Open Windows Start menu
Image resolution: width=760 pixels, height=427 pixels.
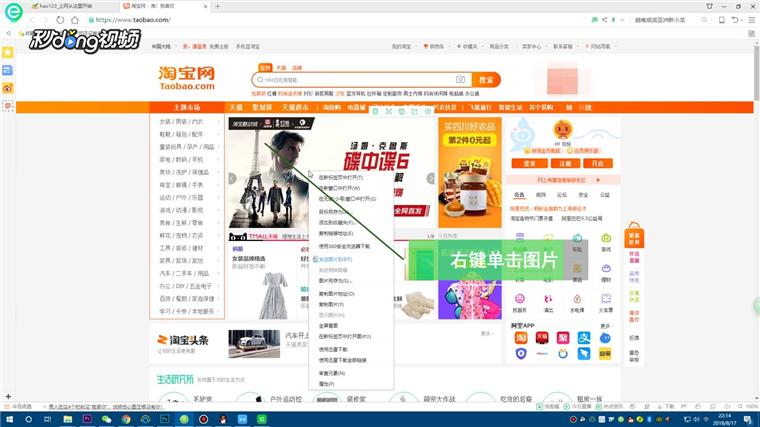pyautogui.click(x=9, y=419)
